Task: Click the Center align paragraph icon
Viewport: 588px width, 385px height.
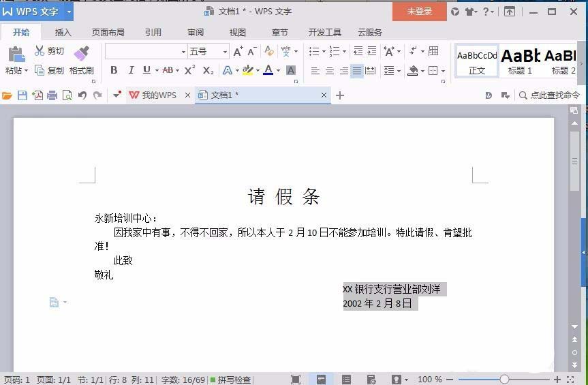Action: point(330,70)
